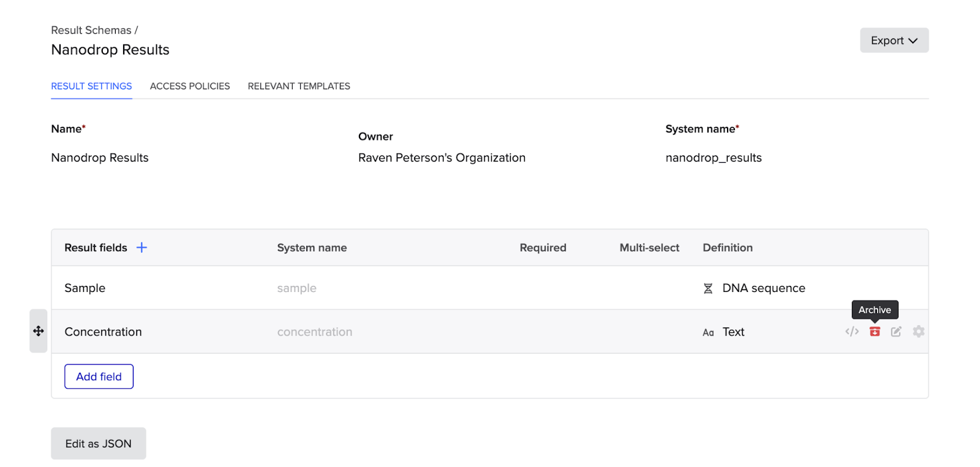Go back to Result Schemas breadcrumb

tap(91, 30)
